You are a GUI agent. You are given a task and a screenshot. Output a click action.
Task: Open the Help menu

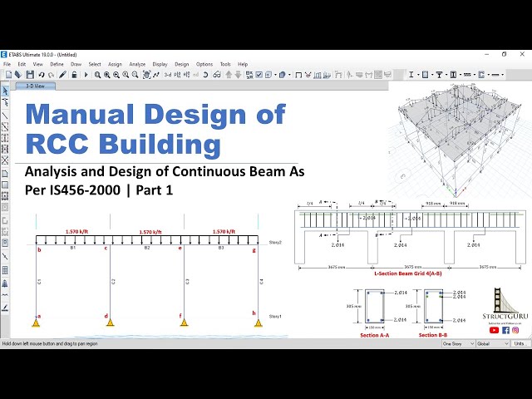(243, 64)
